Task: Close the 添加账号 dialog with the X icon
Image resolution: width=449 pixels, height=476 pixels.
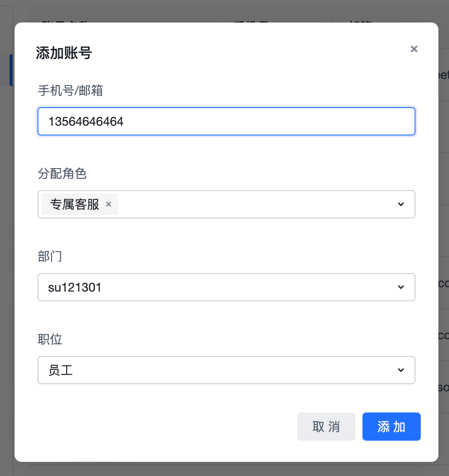Action: [x=414, y=49]
